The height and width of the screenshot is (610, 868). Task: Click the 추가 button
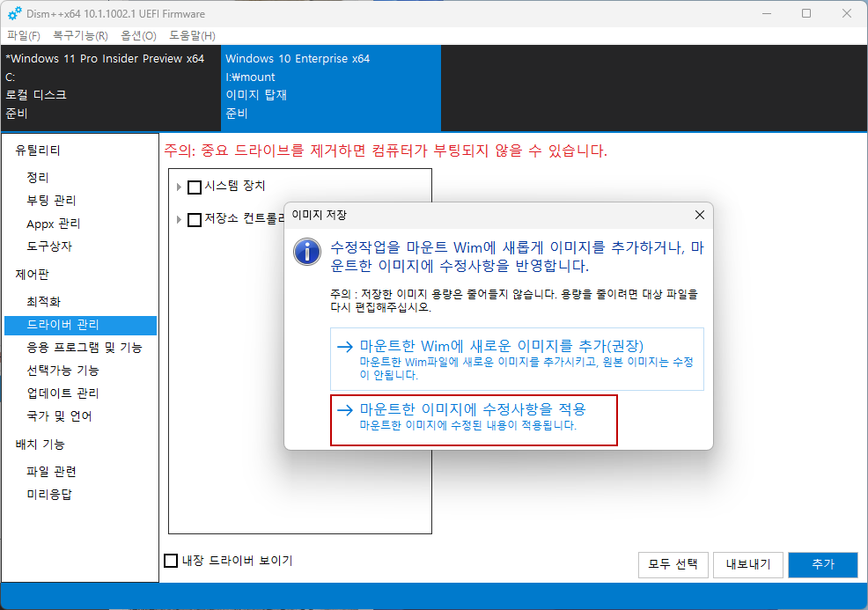(823, 564)
